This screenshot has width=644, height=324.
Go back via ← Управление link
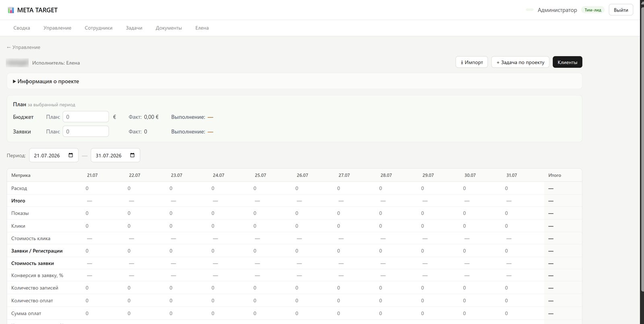click(23, 47)
